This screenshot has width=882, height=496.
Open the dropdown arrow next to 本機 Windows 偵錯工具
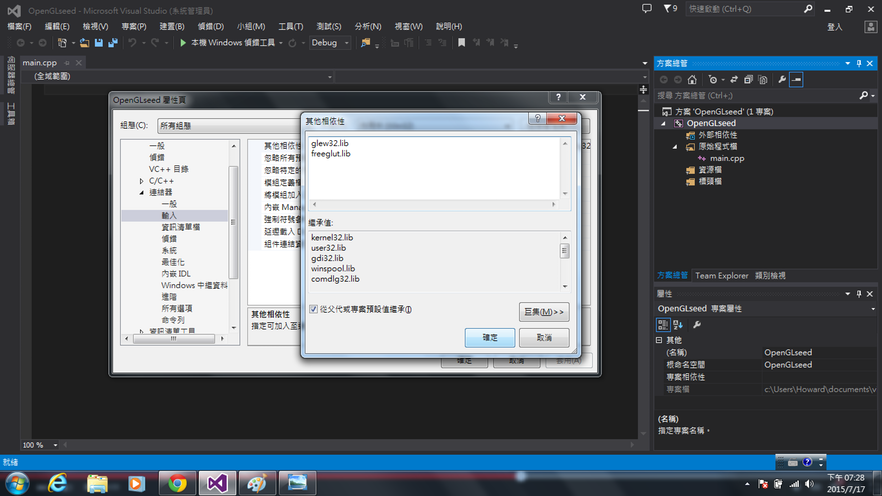(281, 43)
